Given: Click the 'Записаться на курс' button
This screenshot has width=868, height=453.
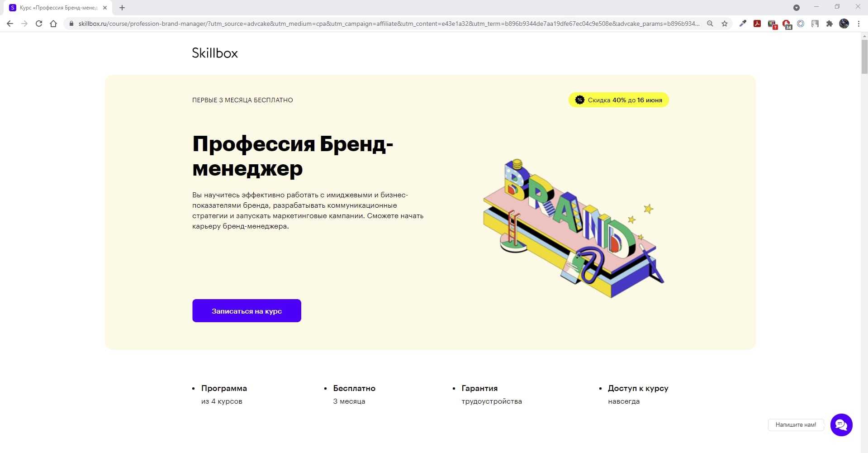Looking at the screenshot, I should (x=247, y=310).
